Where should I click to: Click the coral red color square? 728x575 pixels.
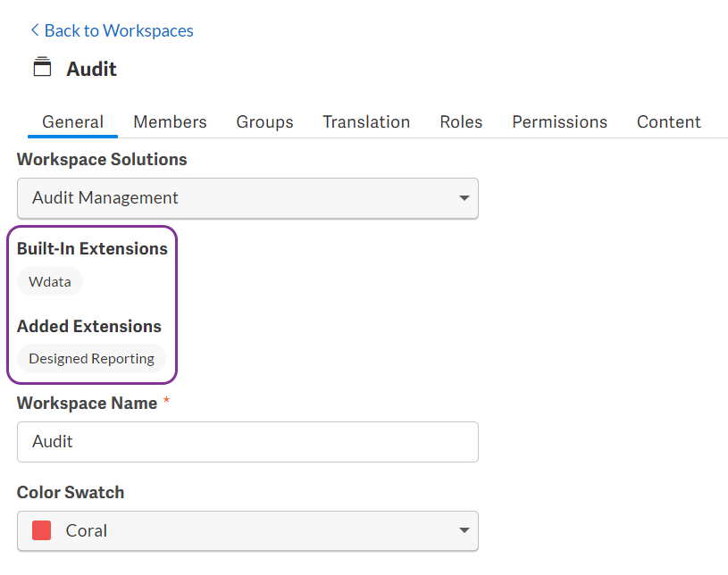coord(41,530)
